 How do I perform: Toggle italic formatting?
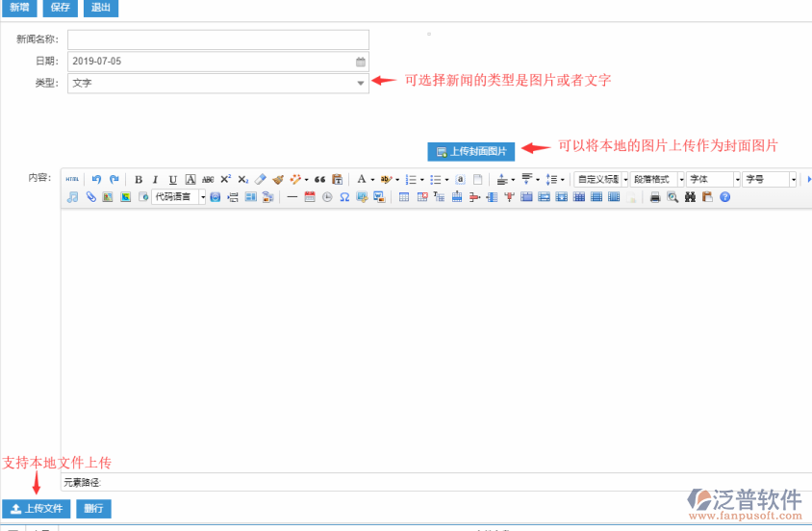pyautogui.click(x=155, y=179)
